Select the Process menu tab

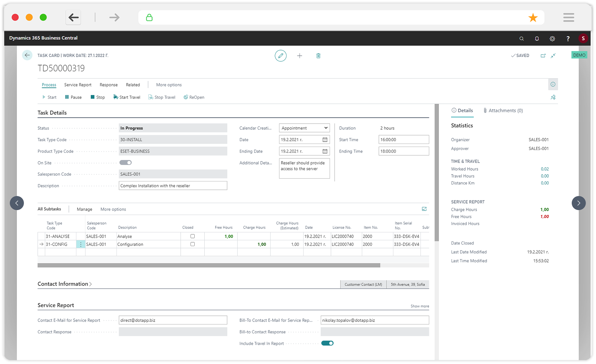[x=49, y=85]
